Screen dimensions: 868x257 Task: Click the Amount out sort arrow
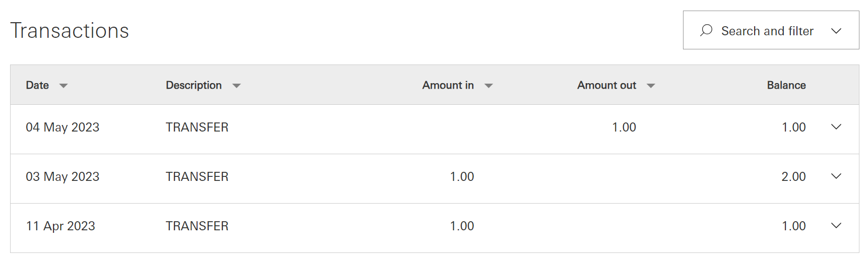(651, 86)
